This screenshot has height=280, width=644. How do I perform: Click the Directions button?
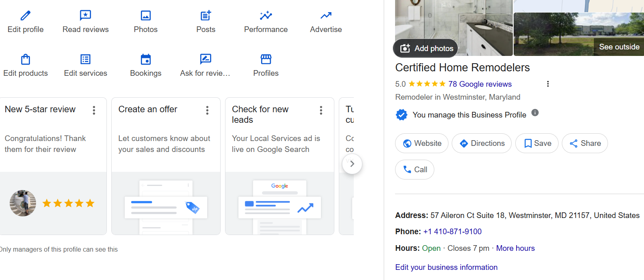click(482, 143)
